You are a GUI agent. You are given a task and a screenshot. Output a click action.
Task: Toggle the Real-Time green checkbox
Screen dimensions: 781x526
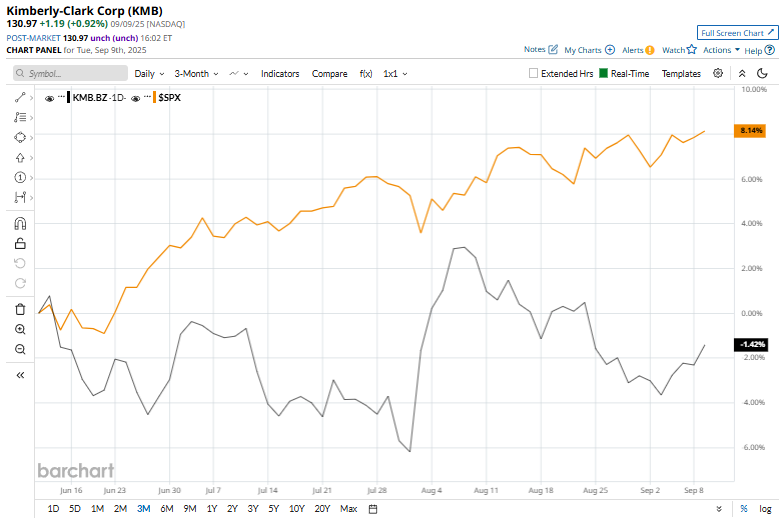coord(603,73)
